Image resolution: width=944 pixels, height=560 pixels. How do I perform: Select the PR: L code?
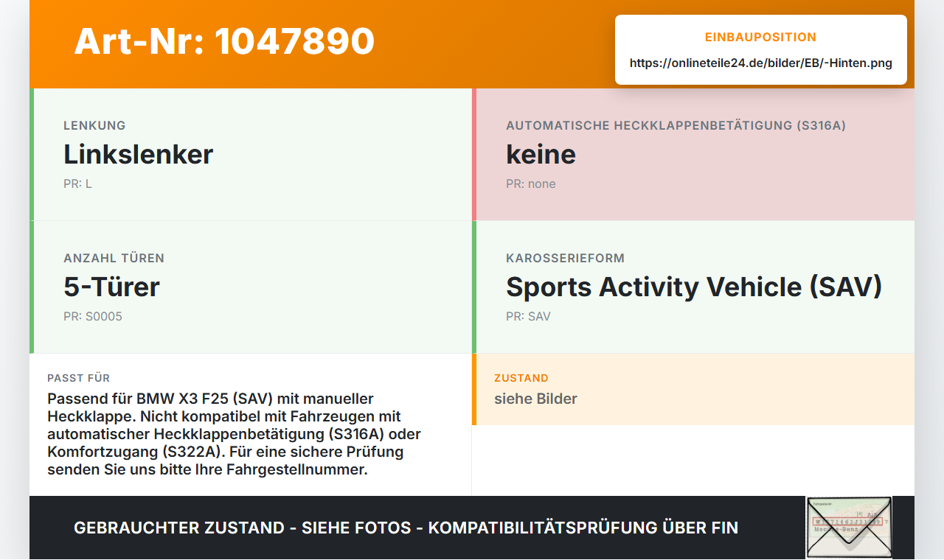77,183
